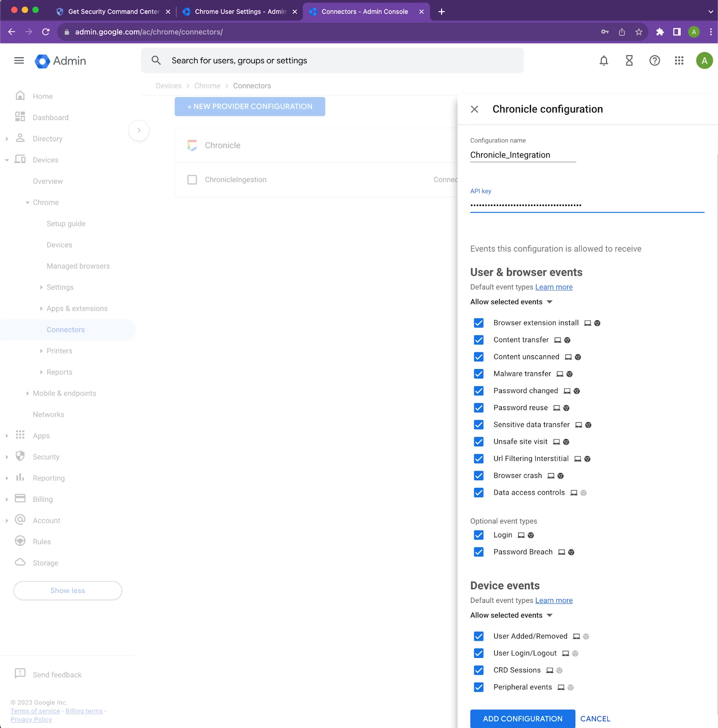Click the API key field
The height and width of the screenshot is (728, 718).
(587, 205)
